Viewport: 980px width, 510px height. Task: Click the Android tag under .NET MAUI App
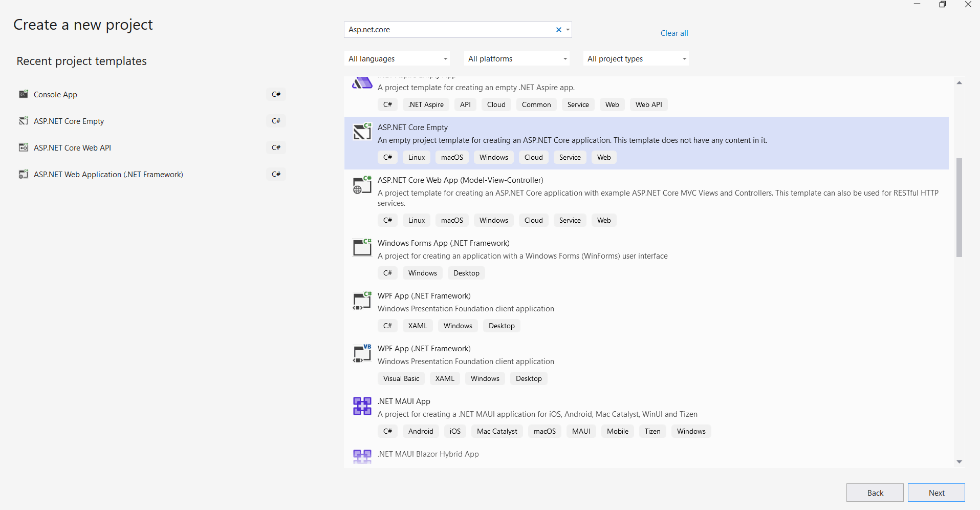point(421,431)
